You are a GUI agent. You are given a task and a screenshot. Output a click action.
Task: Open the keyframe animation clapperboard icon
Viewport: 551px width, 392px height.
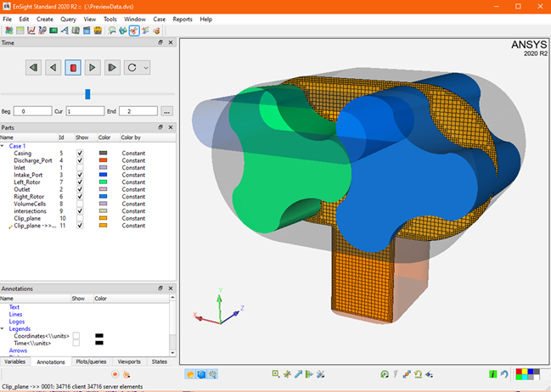[87, 31]
